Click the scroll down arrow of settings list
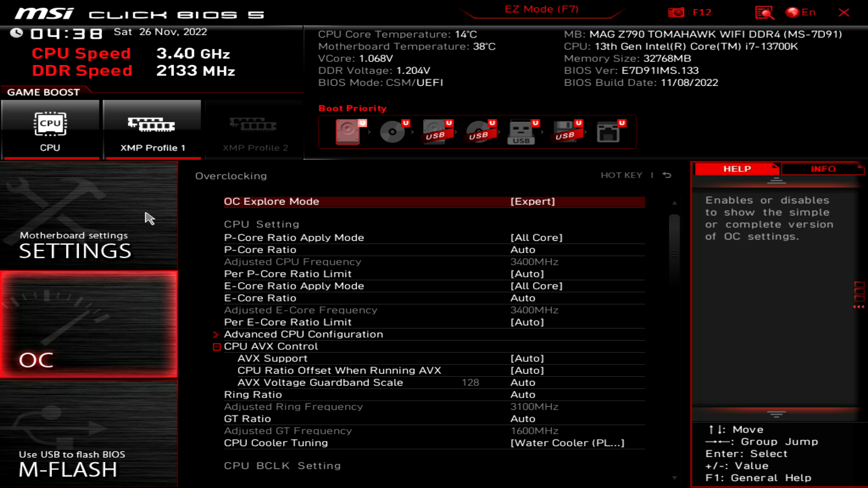 click(675, 478)
